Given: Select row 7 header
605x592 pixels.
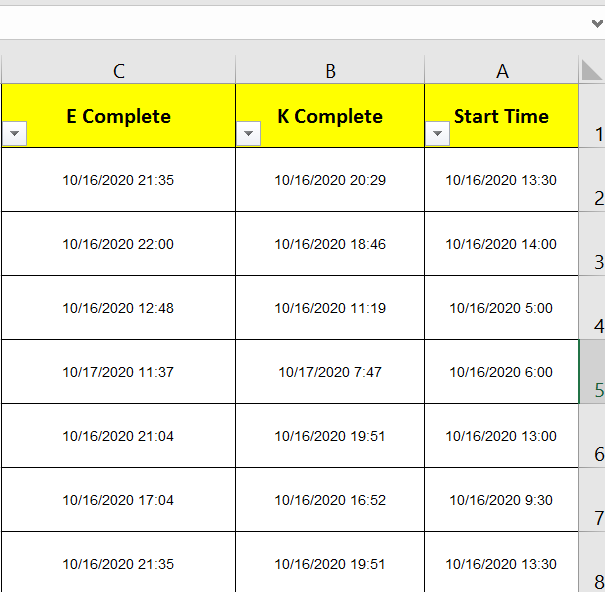Looking at the screenshot, I should [x=592, y=500].
